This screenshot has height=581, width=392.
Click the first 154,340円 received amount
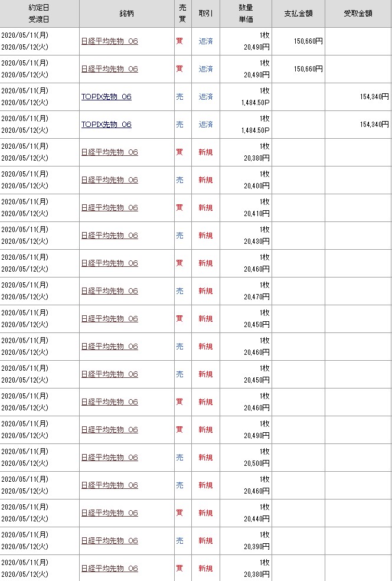coord(373,96)
